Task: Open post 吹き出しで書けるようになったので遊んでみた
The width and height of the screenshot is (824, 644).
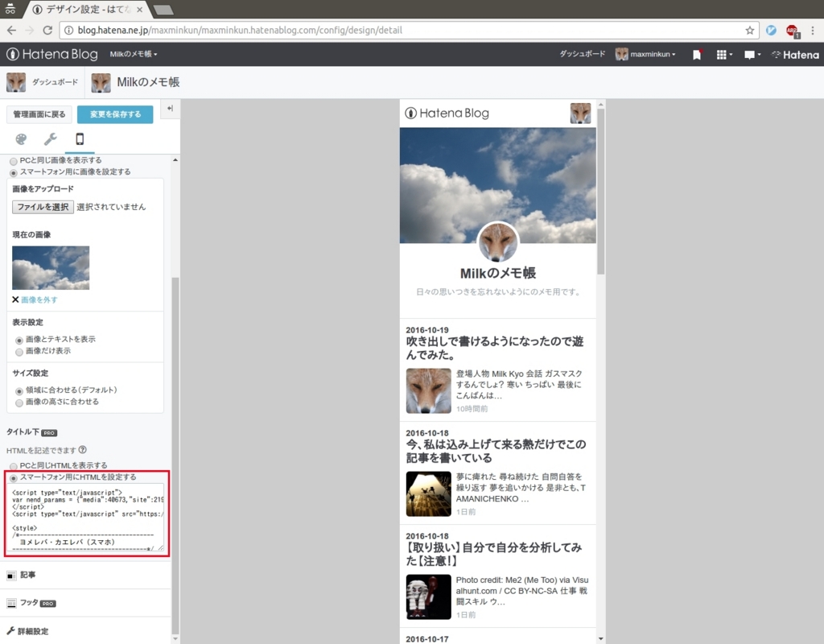Action: click(x=495, y=348)
